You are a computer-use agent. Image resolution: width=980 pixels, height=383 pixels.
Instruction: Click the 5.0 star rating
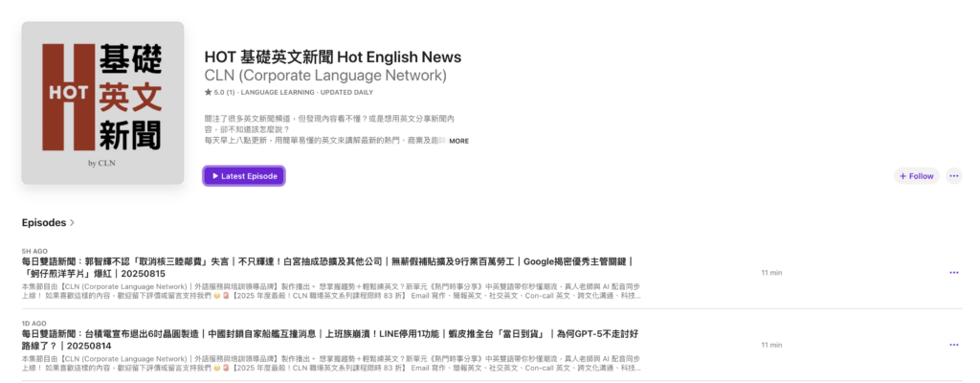point(220,92)
